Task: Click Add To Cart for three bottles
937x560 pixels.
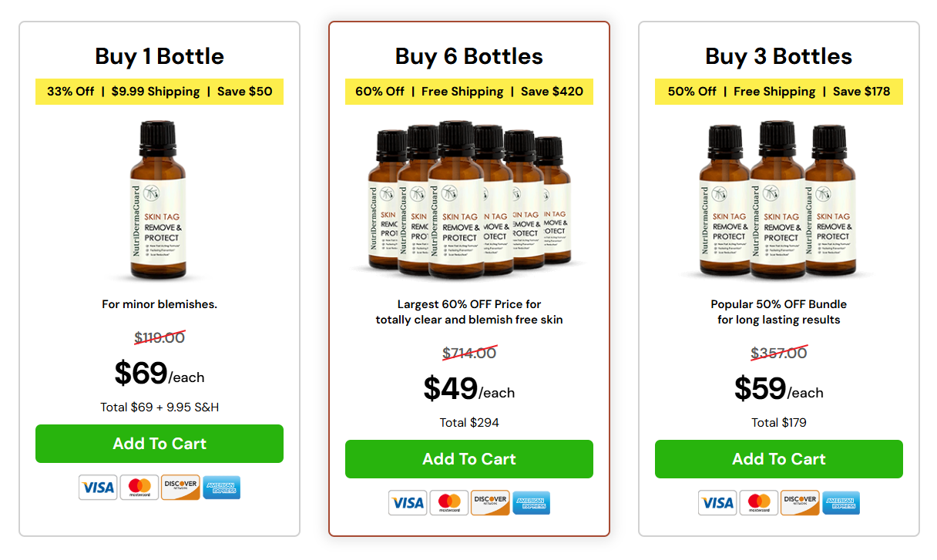Action: 779,459
